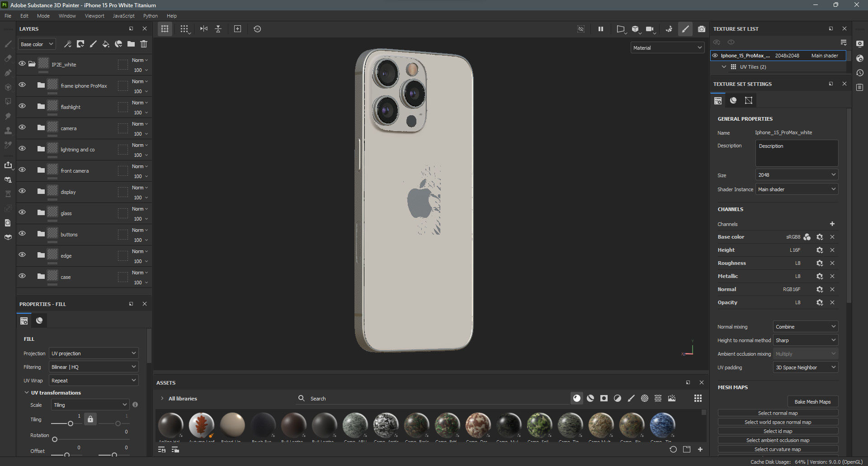The image size is (868, 466).
Task: Open the Base color channel dropdown
Action: point(37,44)
